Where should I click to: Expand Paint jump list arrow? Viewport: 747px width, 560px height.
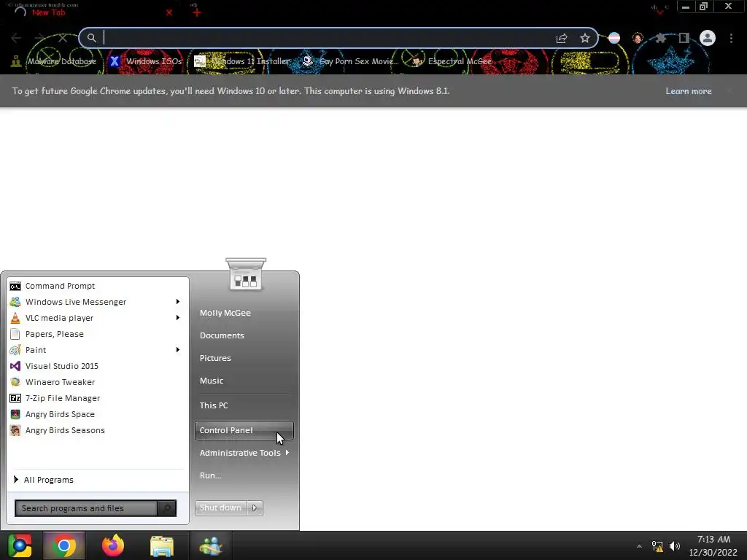pyautogui.click(x=178, y=350)
